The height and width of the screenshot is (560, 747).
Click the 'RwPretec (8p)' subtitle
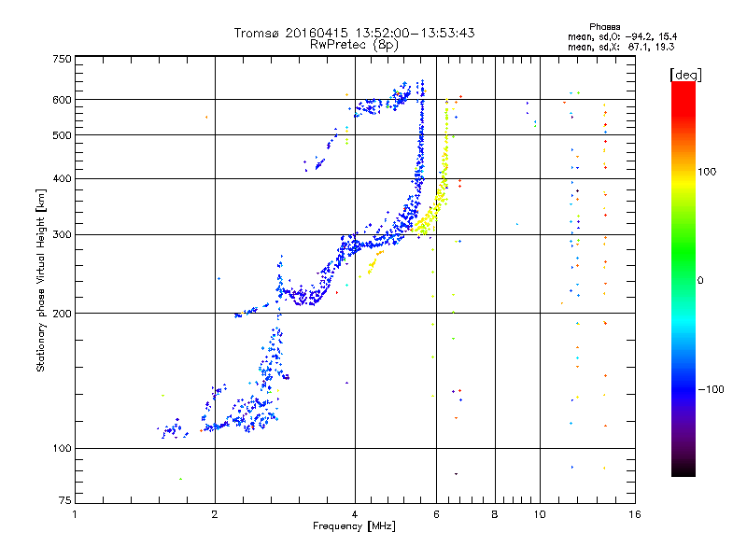[354, 45]
